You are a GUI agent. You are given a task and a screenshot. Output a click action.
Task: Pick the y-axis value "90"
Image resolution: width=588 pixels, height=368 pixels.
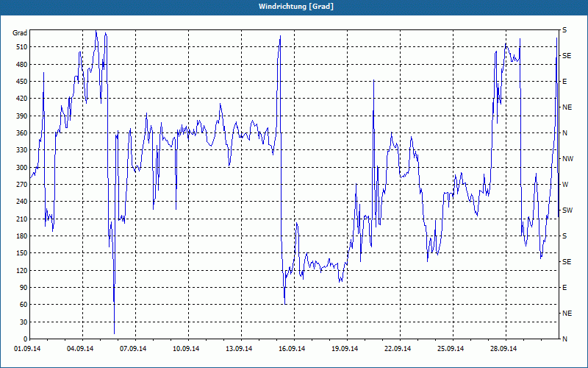click(x=24, y=288)
